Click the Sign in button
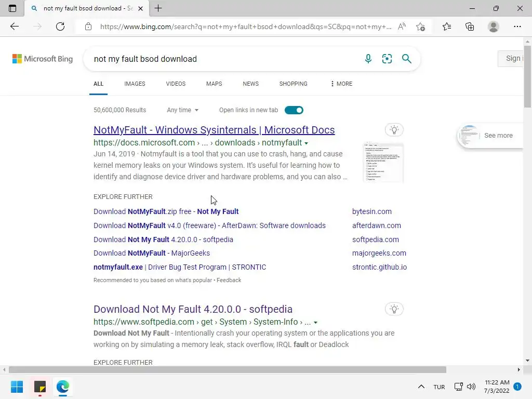532x399 pixels. pos(511,58)
